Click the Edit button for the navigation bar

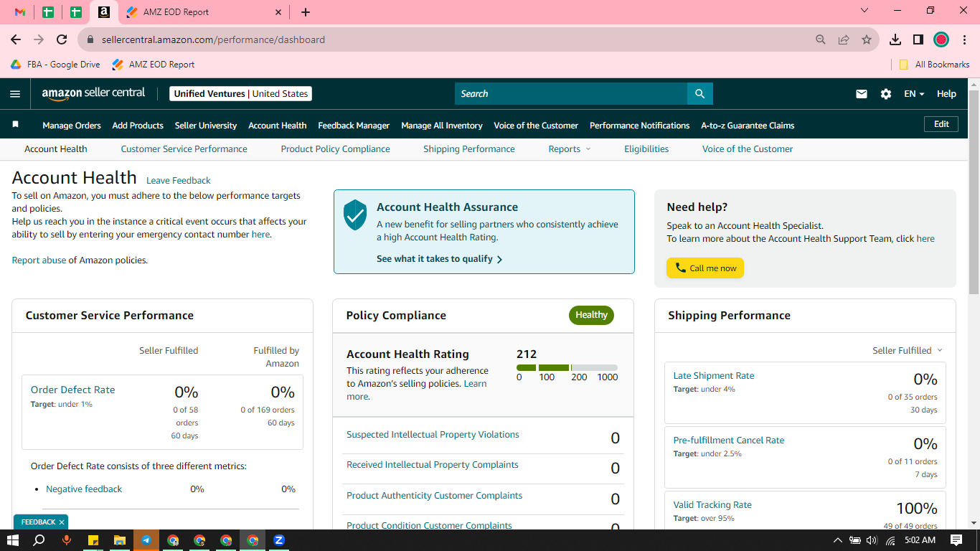[941, 124]
